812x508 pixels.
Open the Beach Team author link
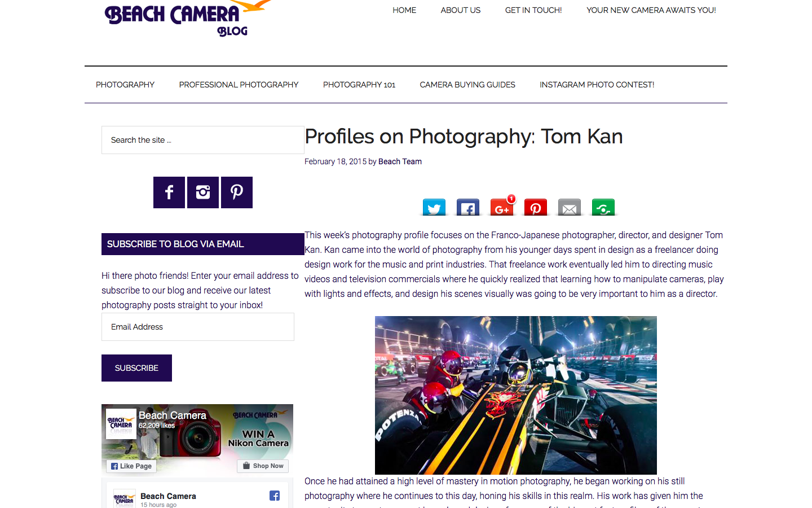tap(400, 161)
